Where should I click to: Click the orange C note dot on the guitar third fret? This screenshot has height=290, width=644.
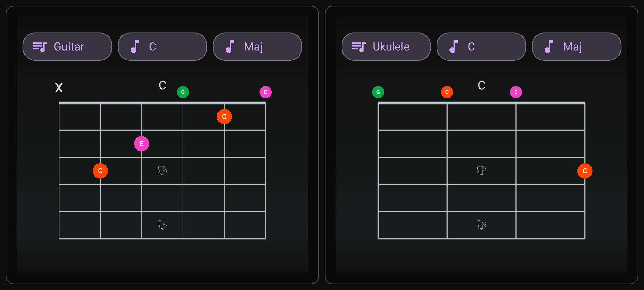point(100,171)
